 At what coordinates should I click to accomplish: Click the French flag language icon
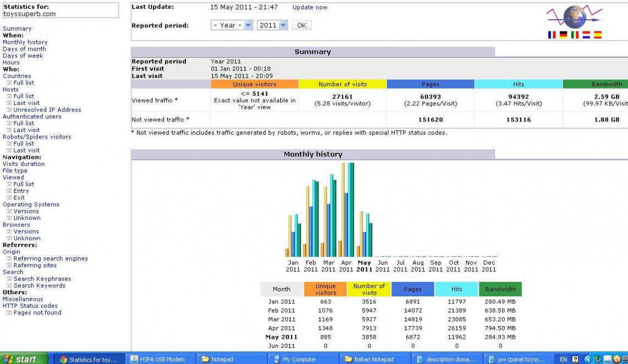tap(552, 35)
